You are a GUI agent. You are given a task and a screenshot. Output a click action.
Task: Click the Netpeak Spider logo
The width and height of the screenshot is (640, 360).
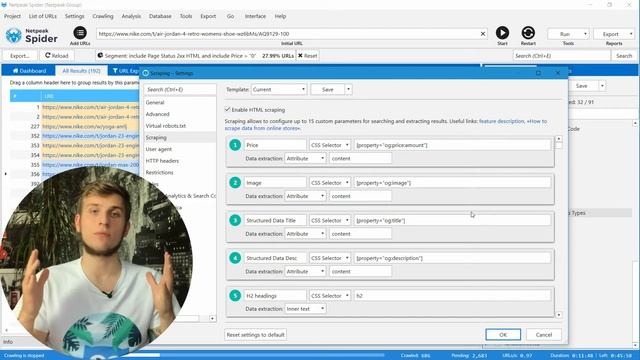click(32, 36)
